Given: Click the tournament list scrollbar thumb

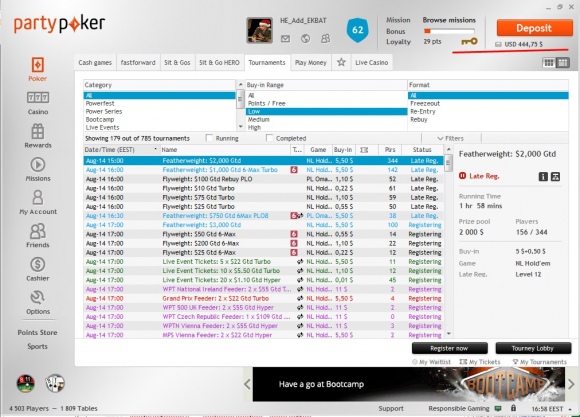Looking at the screenshot, I should pyautogui.click(x=448, y=163).
